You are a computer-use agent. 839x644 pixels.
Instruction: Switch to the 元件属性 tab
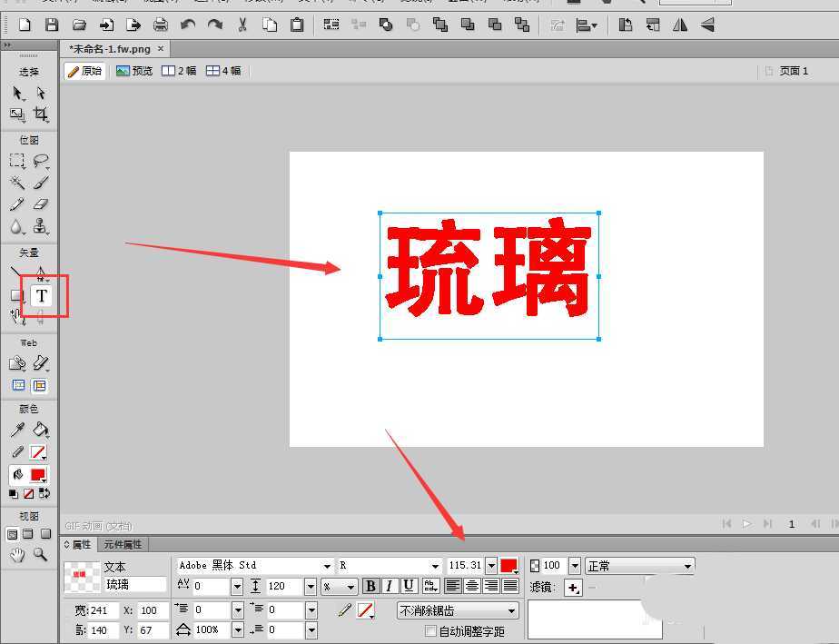(x=123, y=544)
